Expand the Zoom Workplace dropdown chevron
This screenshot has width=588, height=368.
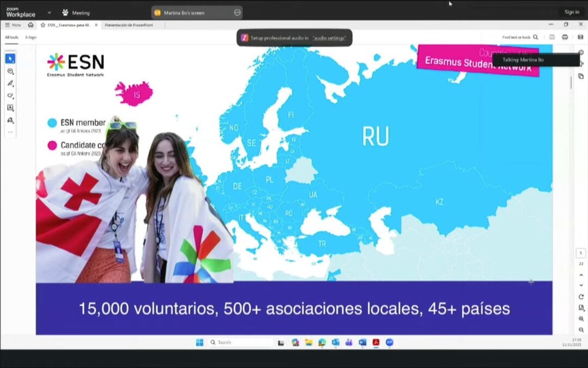[49, 12]
